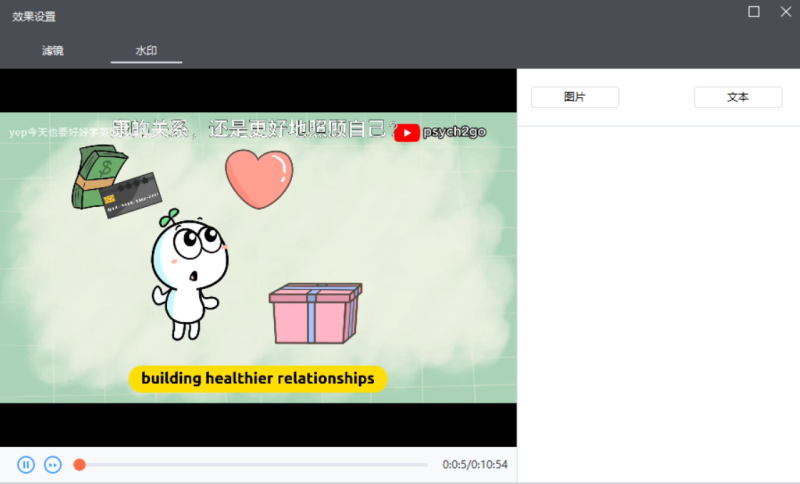The height and width of the screenshot is (484, 800).
Task: Switch to the 滤镜 tab
Action: tap(53, 50)
